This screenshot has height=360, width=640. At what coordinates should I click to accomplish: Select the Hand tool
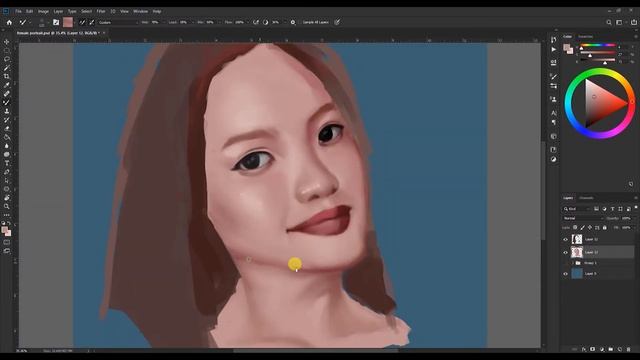point(7,198)
